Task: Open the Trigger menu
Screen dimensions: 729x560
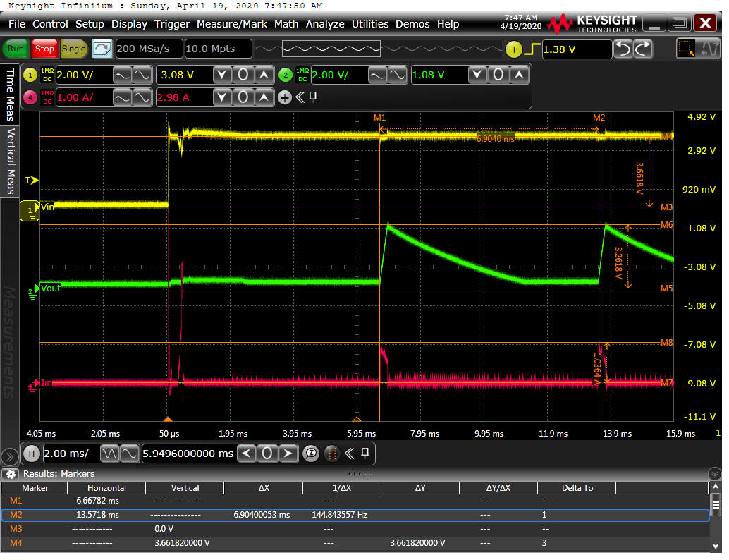Action: pyautogui.click(x=171, y=24)
